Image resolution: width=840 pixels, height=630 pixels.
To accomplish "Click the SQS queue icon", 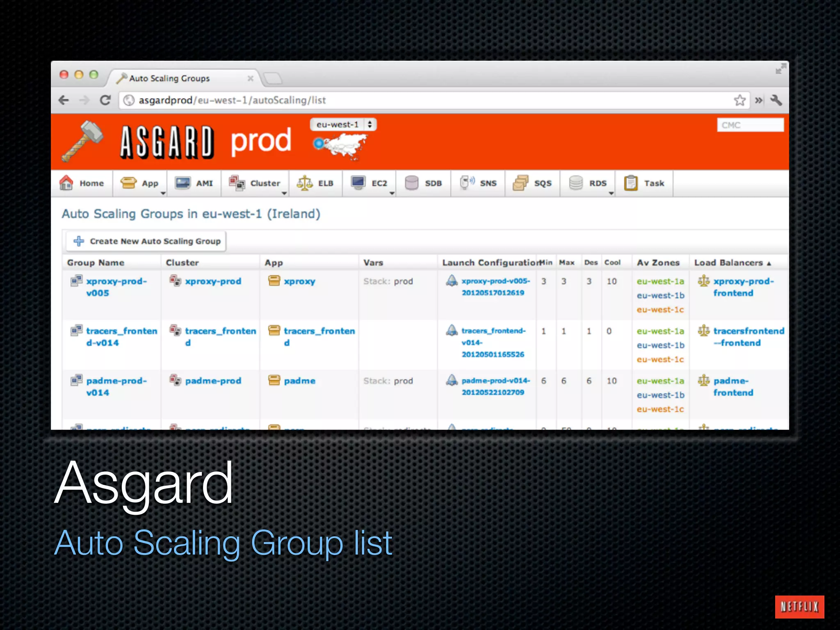I will [x=520, y=183].
